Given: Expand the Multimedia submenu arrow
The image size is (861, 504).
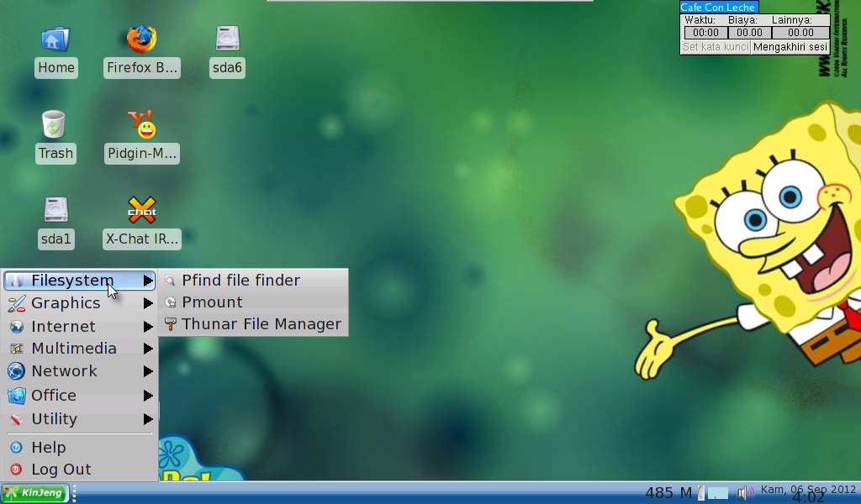Looking at the screenshot, I should click(x=148, y=349).
